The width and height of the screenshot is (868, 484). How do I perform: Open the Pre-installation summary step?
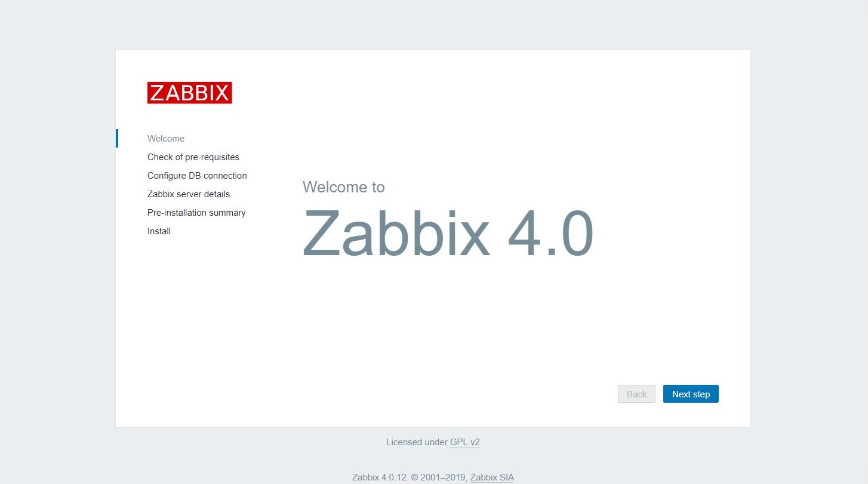pos(196,213)
